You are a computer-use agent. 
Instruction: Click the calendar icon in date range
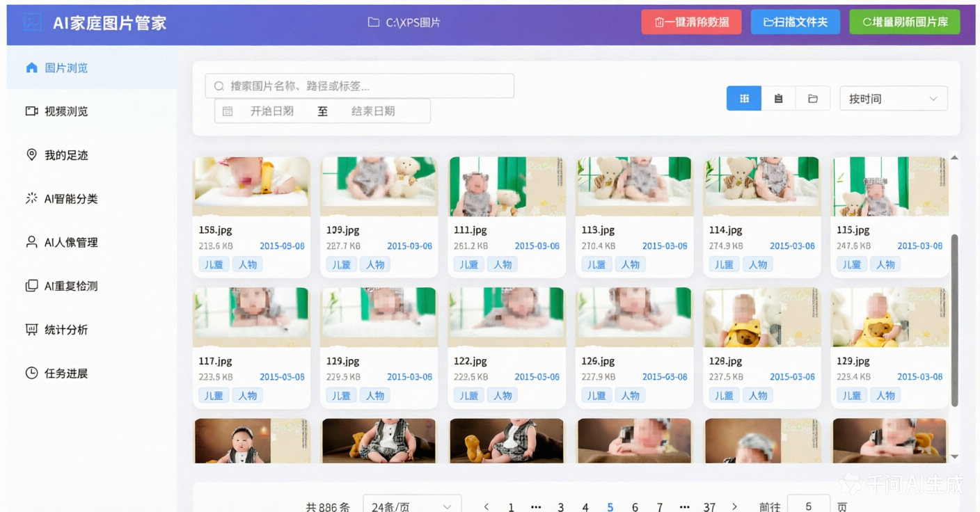tap(228, 111)
